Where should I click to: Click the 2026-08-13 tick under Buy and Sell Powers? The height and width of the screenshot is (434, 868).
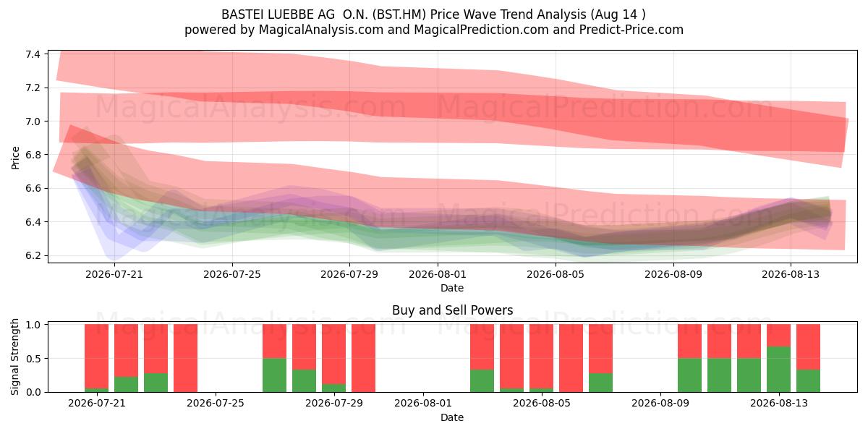click(x=779, y=404)
